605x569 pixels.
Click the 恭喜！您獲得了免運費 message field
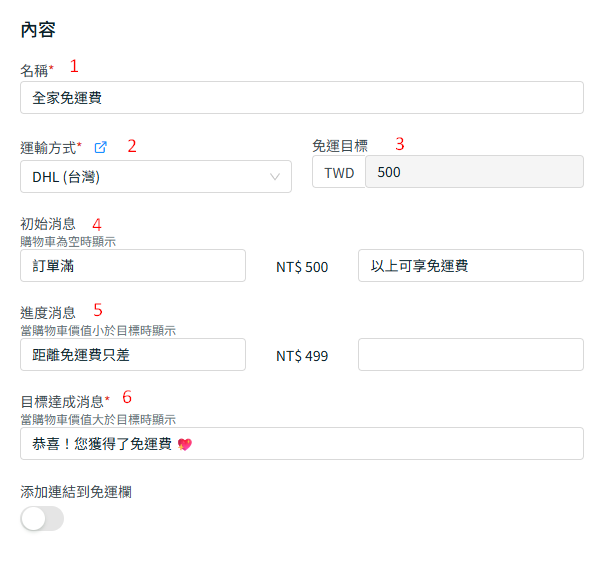point(301,444)
